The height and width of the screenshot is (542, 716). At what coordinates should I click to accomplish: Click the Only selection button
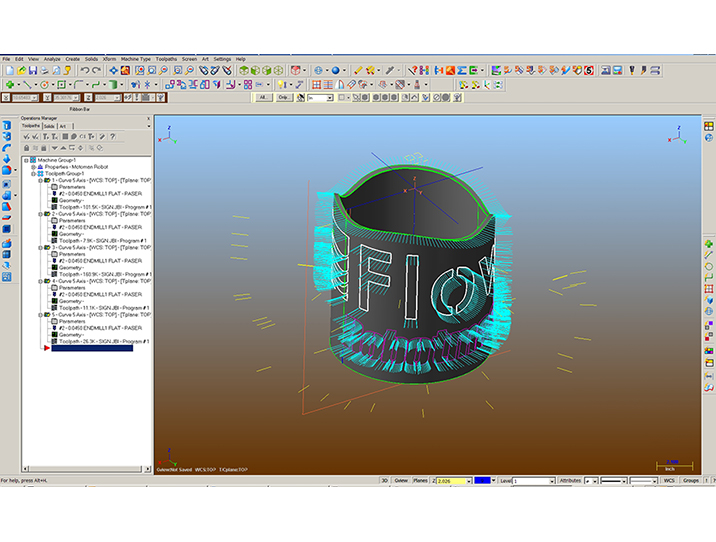pos(284,97)
